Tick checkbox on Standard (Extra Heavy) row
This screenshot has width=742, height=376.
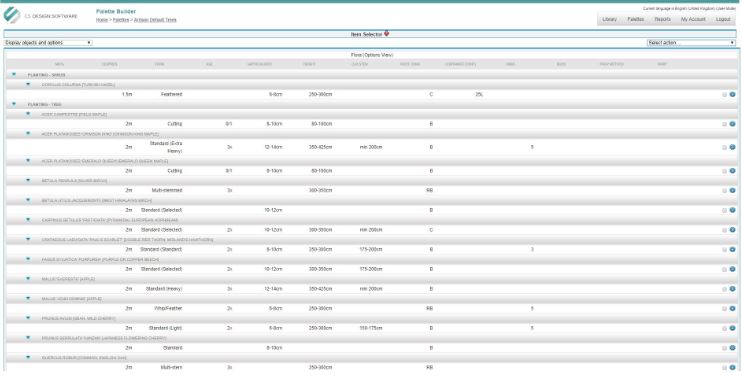tap(724, 148)
